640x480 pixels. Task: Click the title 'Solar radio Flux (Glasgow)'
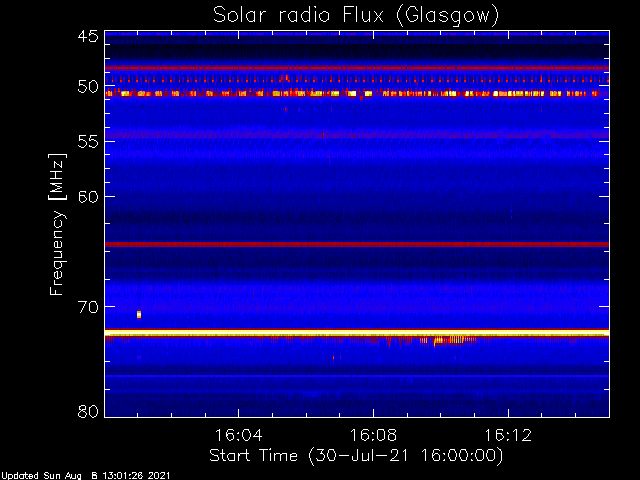(356, 15)
